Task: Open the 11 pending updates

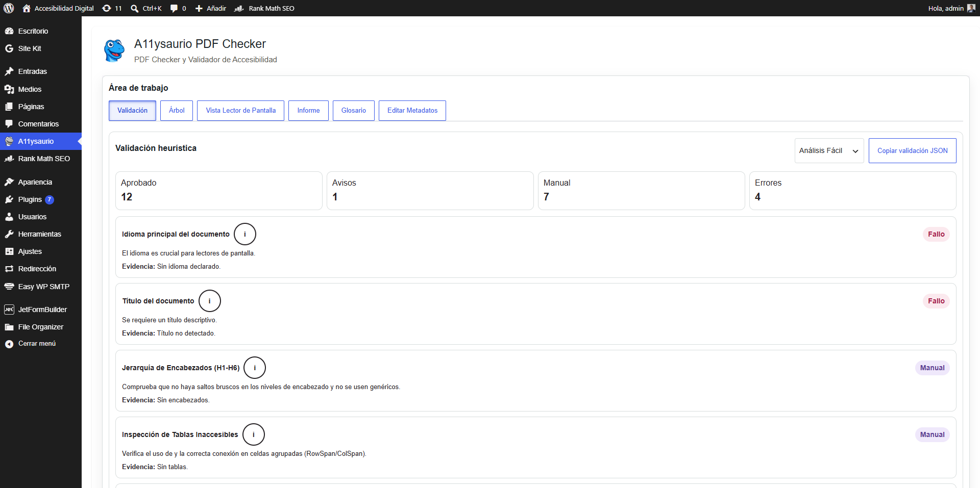Action: point(112,8)
